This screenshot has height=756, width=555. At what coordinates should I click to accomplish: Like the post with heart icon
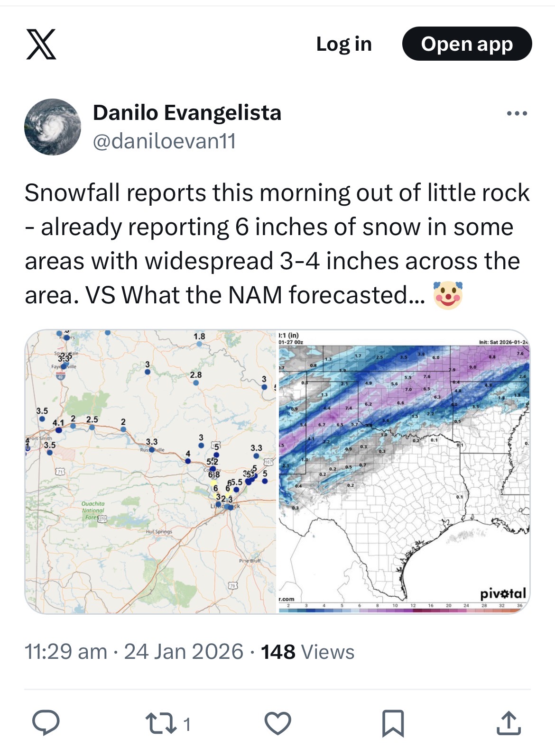coord(277,723)
